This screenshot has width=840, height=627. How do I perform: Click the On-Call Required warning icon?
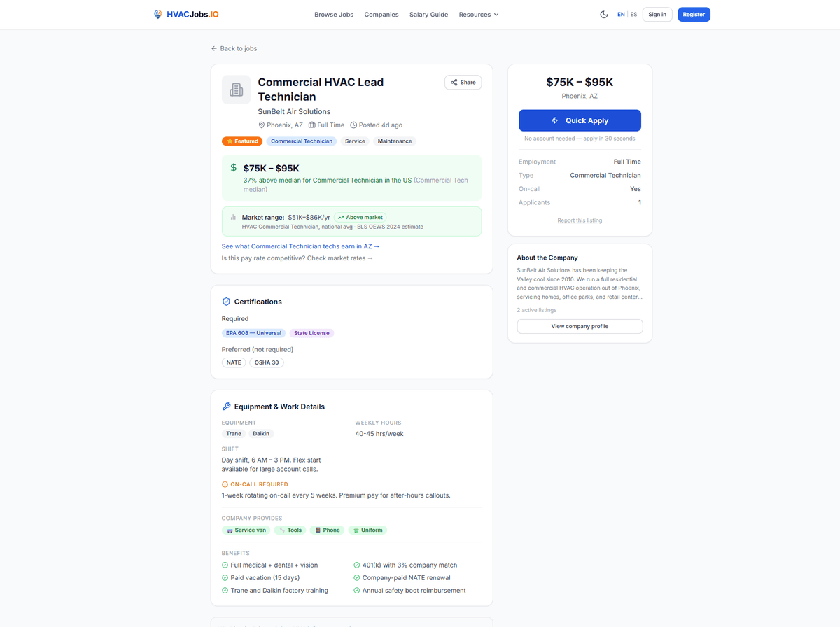tap(225, 484)
